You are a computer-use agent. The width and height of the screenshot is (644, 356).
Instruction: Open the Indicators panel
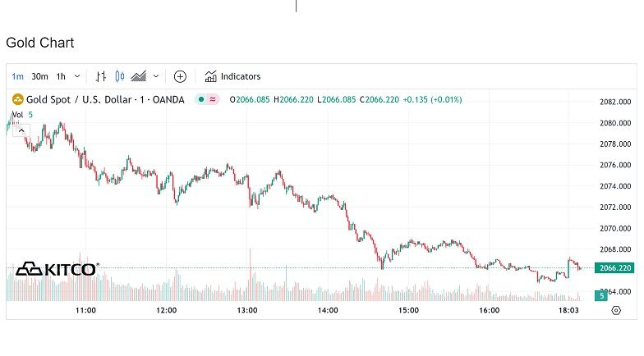tap(233, 76)
